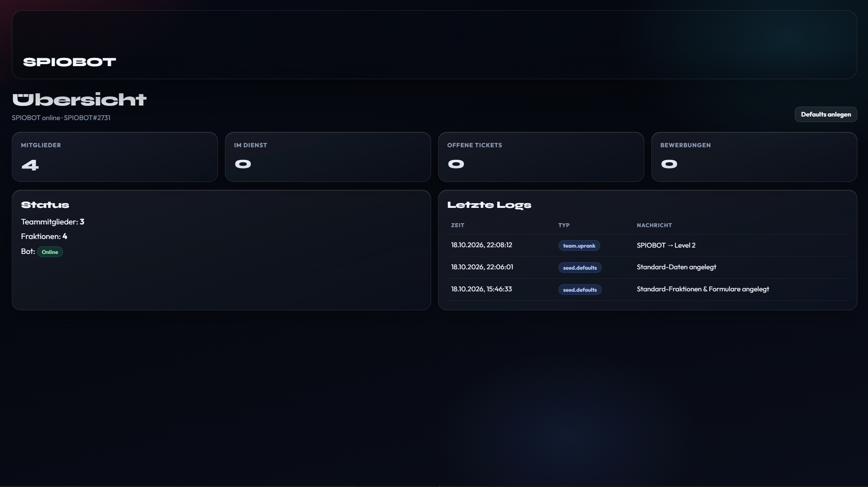
Task: Click the Letzte Logs heading
Action: point(489,205)
